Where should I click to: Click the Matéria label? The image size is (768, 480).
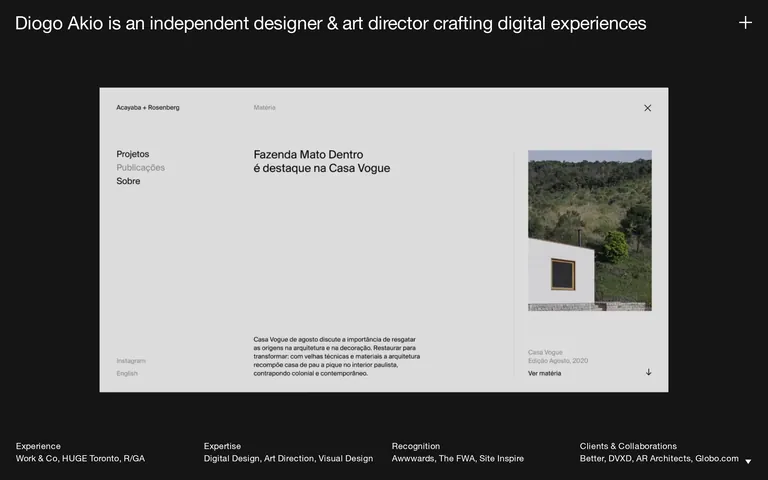[x=264, y=107]
